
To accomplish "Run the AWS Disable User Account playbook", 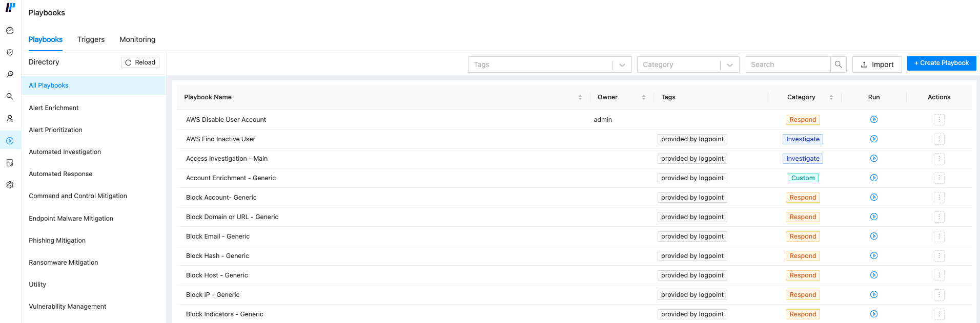I will 874,120.
